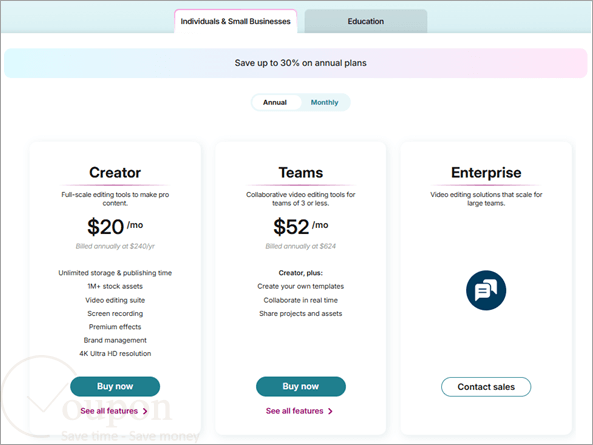This screenshot has width=593, height=445.
Task: Click the Contact sales button
Action: click(x=486, y=387)
